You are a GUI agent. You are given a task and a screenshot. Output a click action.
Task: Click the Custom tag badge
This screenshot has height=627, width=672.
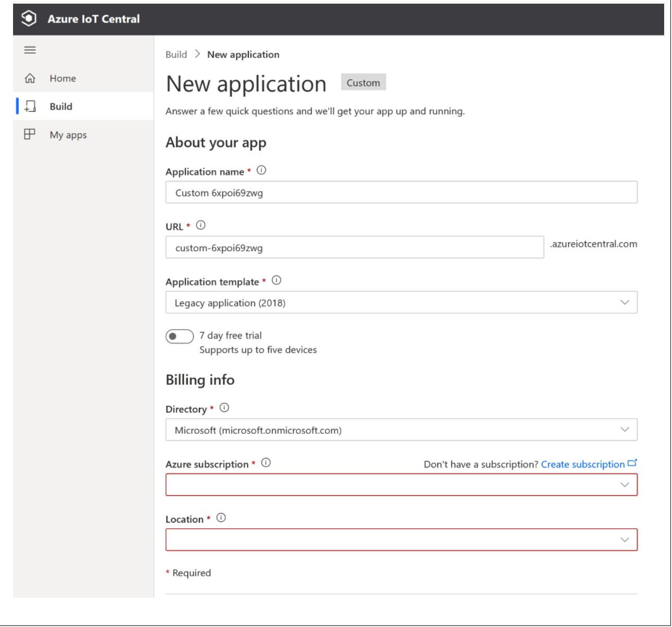pyautogui.click(x=364, y=82)
